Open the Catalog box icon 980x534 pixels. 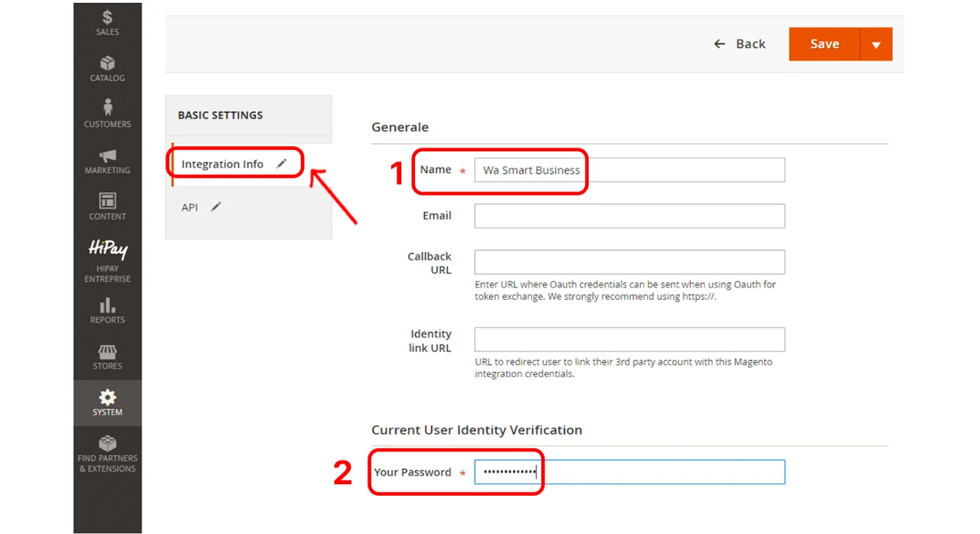(x=107, y=63)
